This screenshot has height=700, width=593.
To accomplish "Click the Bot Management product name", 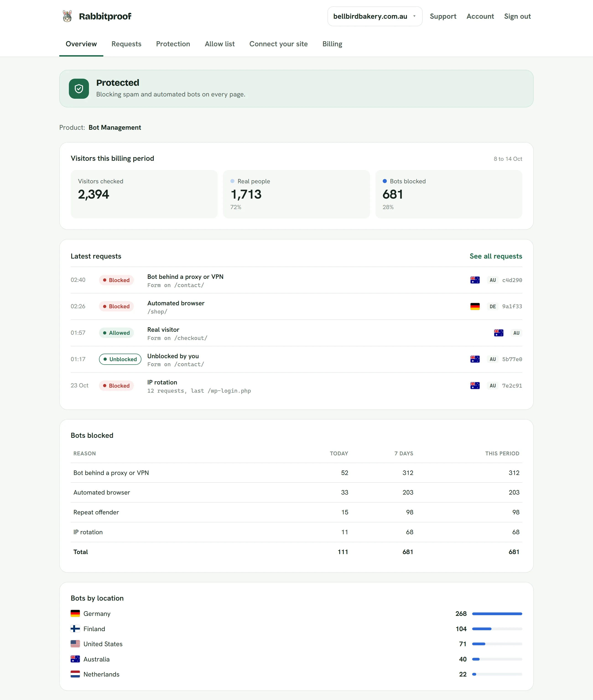I will tap(115, 127).
